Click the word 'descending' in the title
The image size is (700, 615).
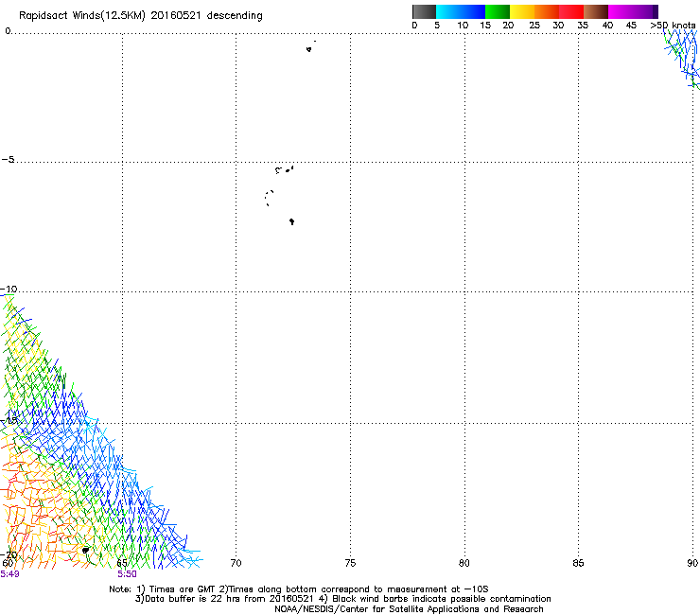[235, 16]
